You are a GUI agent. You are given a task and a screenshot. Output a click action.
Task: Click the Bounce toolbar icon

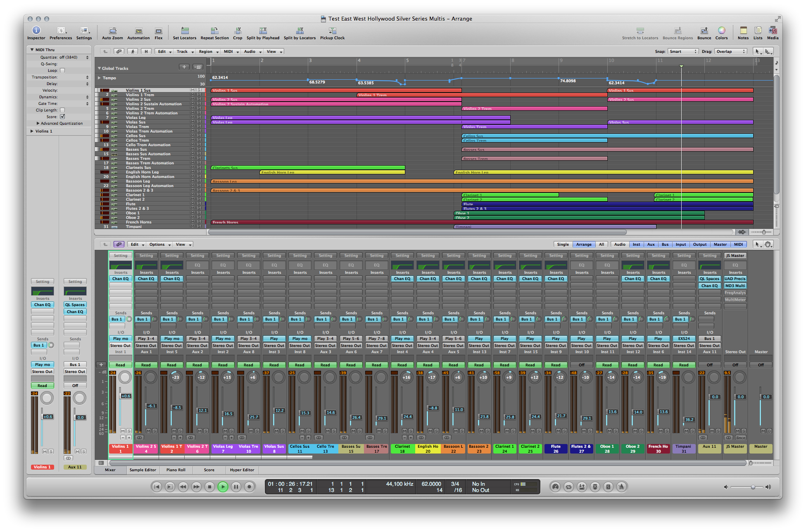point(704,31)
